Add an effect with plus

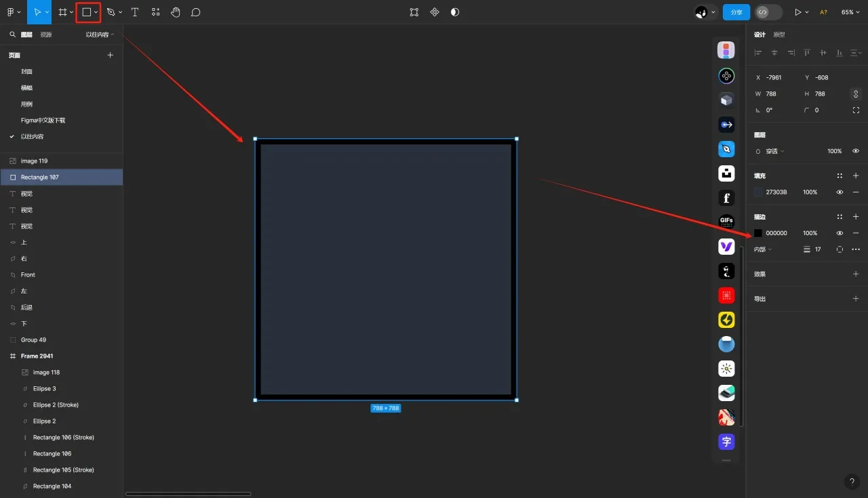(856, 274)
